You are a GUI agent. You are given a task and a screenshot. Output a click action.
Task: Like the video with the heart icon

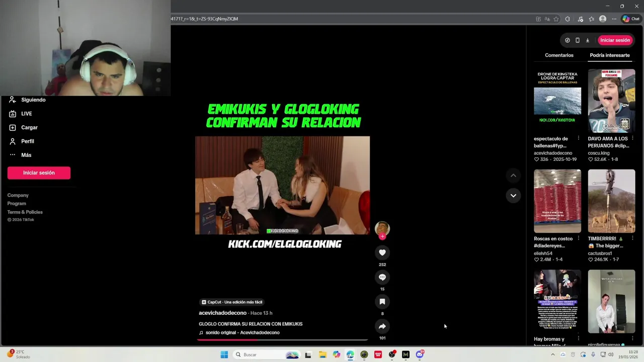382,252
